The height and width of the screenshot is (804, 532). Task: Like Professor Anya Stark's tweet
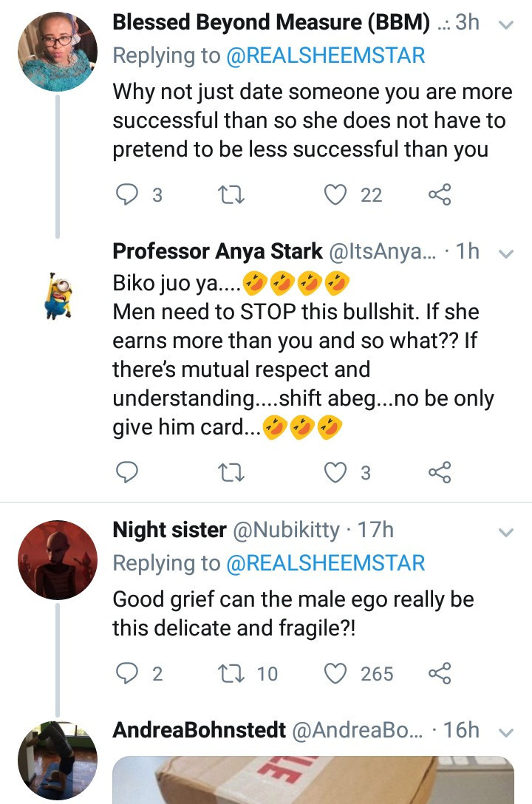point(335,472)
